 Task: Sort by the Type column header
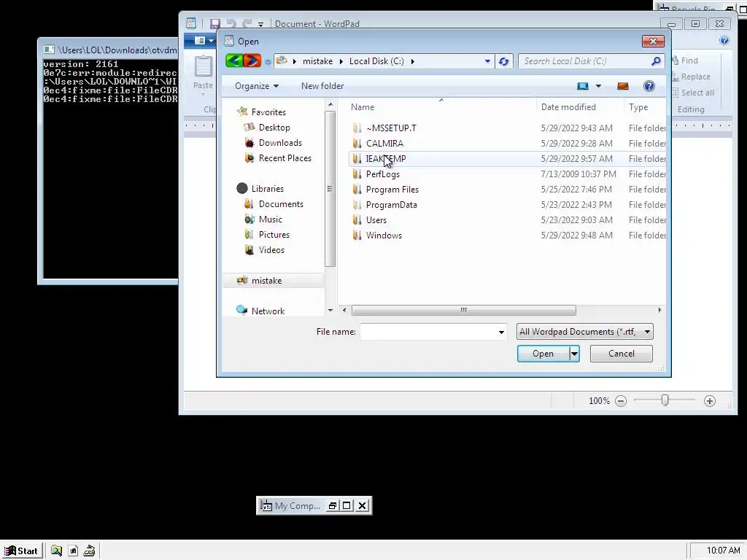point(645,107)
